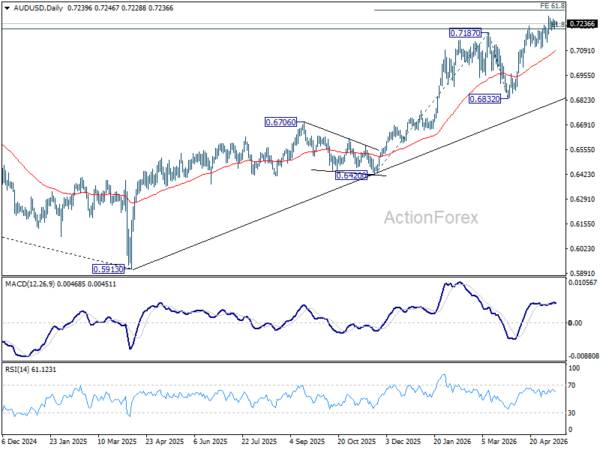
Task: Select the 0.68320 price label
Action: point(484,99)
